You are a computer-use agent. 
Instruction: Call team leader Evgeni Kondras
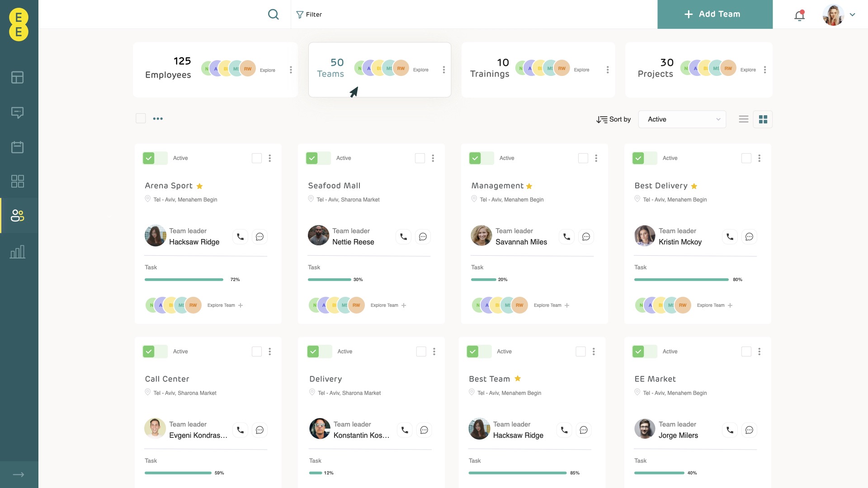pyautogui.click(x=241, y=430)
